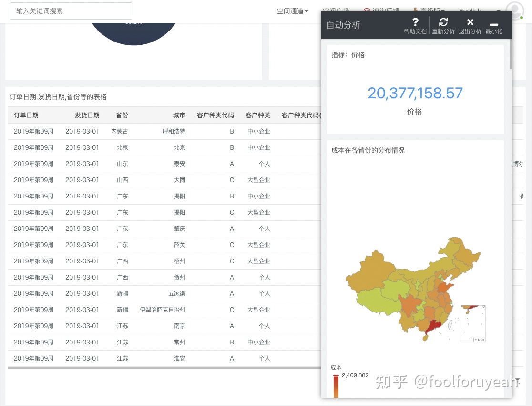Select the 五家渠 city cell
532x406 pixels.
click(x=177, y=293)
